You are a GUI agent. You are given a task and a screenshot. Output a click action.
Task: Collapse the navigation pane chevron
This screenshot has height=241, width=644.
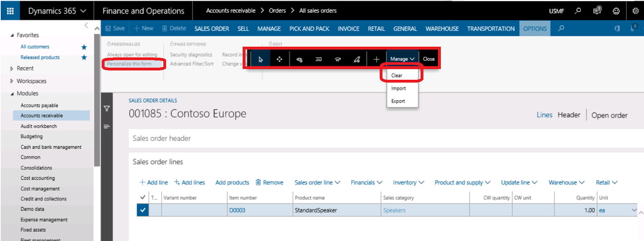(86, 25)
